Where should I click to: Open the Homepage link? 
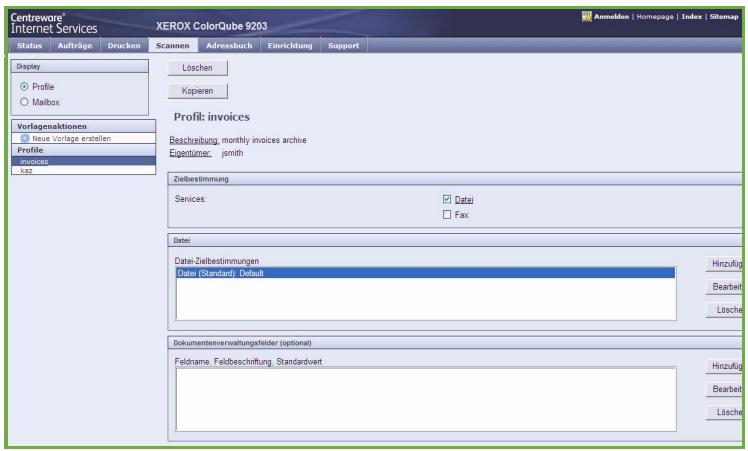[655, 17]
